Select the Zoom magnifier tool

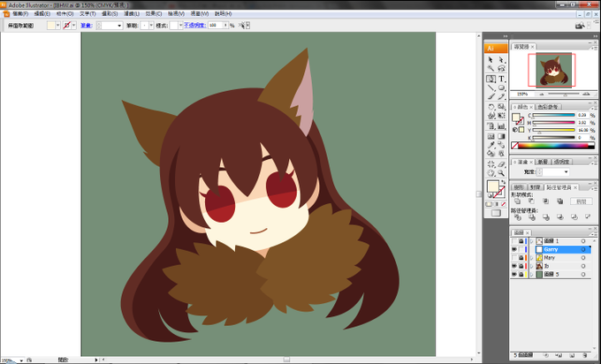click(x=501, y=172)
